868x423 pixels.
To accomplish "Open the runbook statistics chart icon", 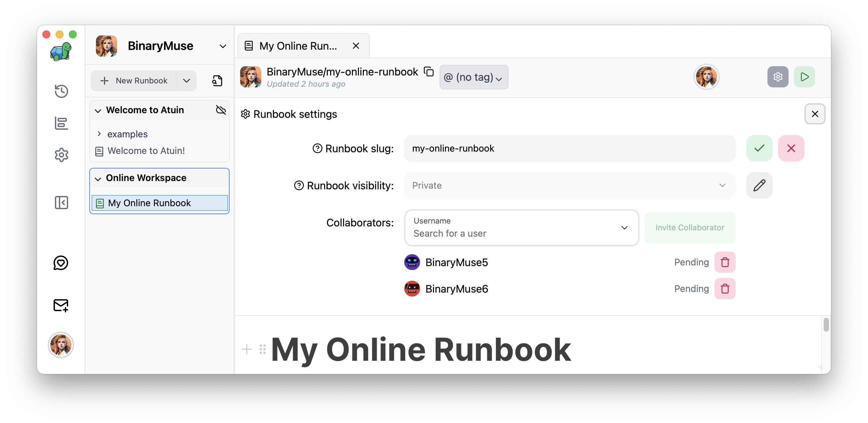I will [x=61, y=123].
